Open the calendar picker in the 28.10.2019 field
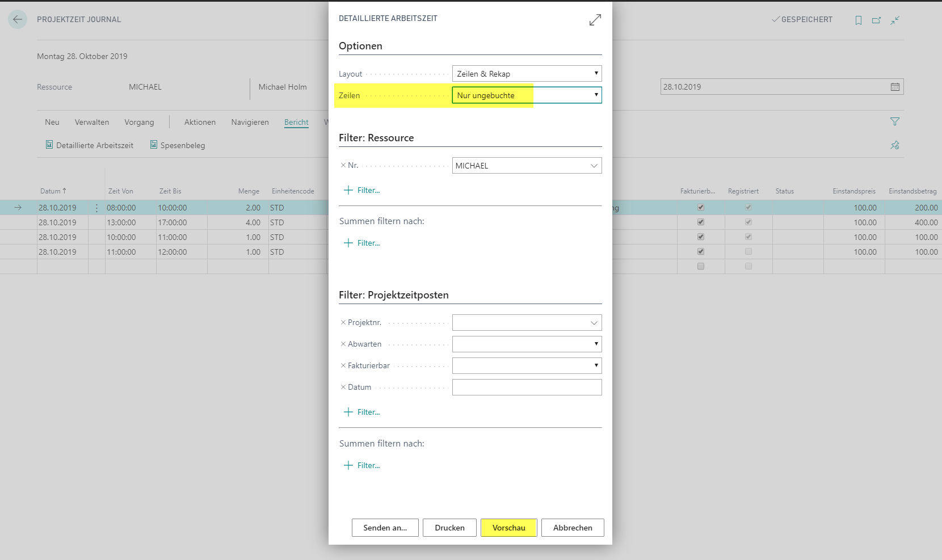Viewport: 942px width, 560px height. point(895,87)
